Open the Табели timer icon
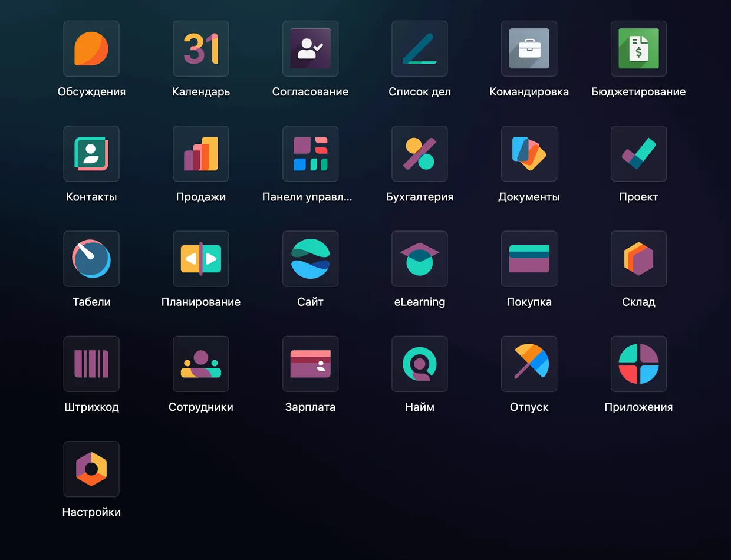 click(91, 259)
